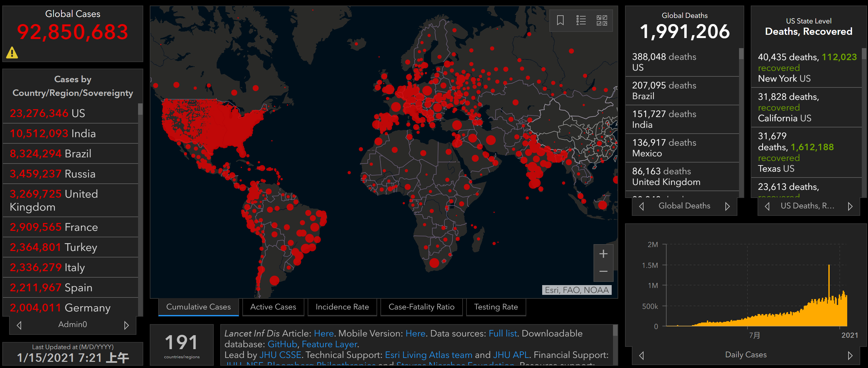The height and width of the screenshot is (368, 868).
Task: Open the basemap gallery grid icon
Action: click(x=602, y=20)
